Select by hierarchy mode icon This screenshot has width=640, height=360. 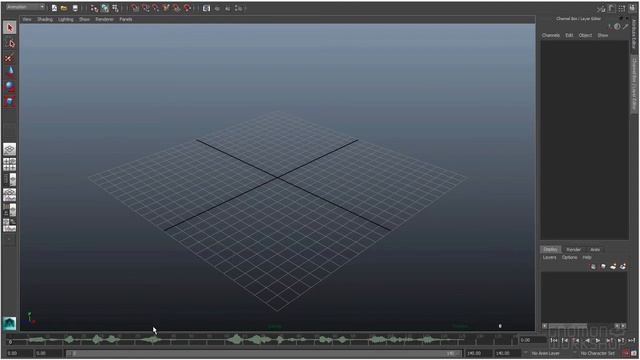coord(94,8)
